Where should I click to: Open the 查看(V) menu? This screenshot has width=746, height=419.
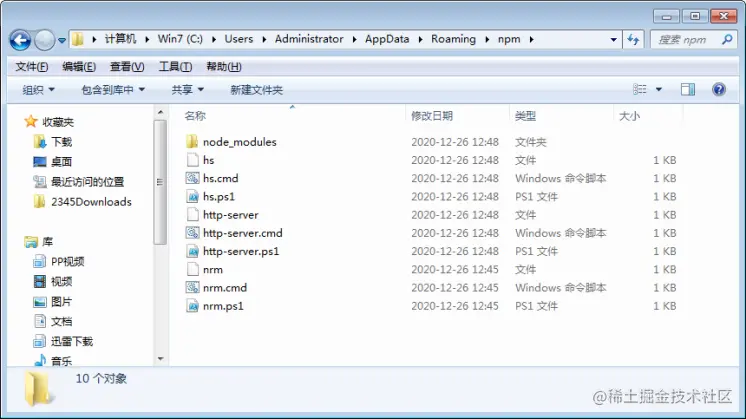click(x=127, y=67)
